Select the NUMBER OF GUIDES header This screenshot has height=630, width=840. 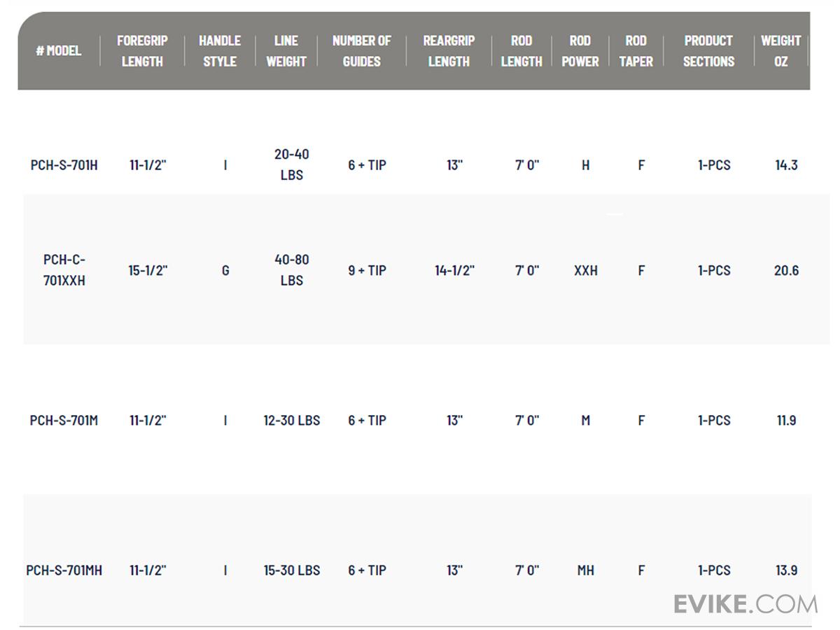tap(361, 51)
